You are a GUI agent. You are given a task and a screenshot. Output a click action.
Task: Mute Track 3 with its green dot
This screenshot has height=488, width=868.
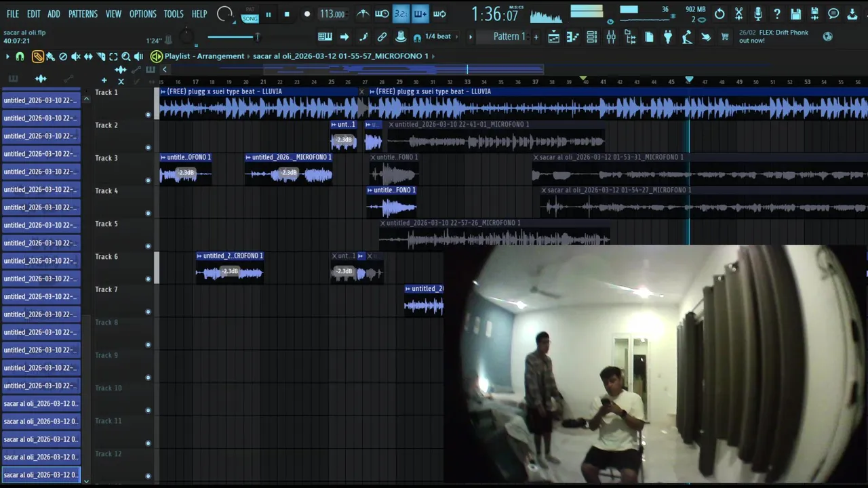point(148,180)
